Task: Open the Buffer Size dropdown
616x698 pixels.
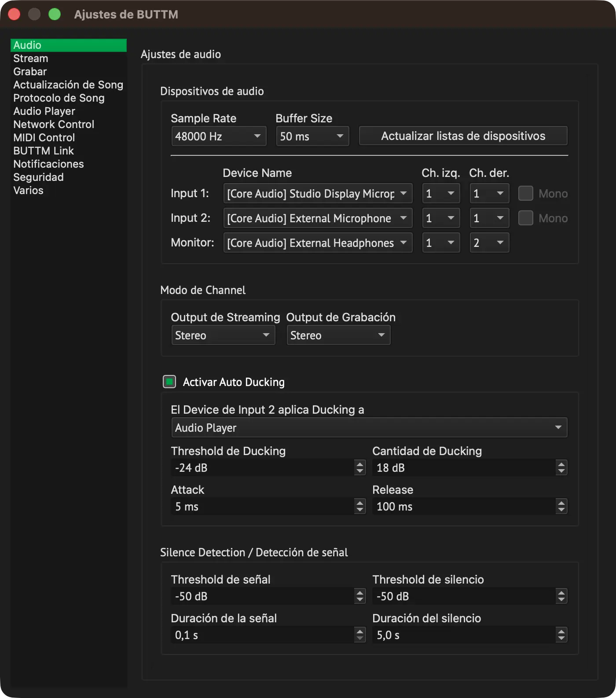Action: coord(312,136)
